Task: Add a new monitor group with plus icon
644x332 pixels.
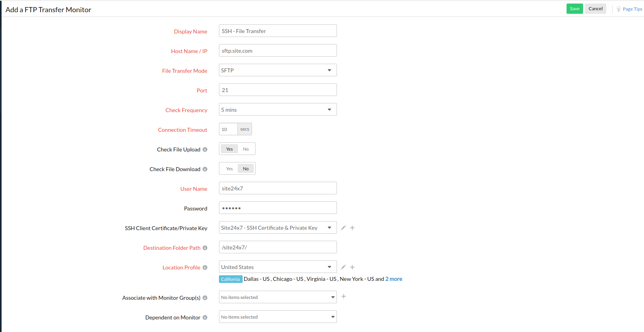Action: pos(344,296)
